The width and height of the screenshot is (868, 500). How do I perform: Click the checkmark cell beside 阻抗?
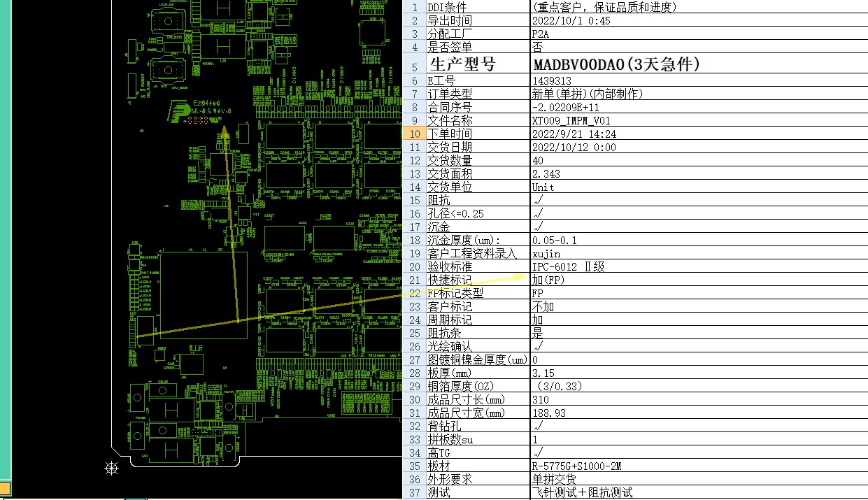point(699,200)
